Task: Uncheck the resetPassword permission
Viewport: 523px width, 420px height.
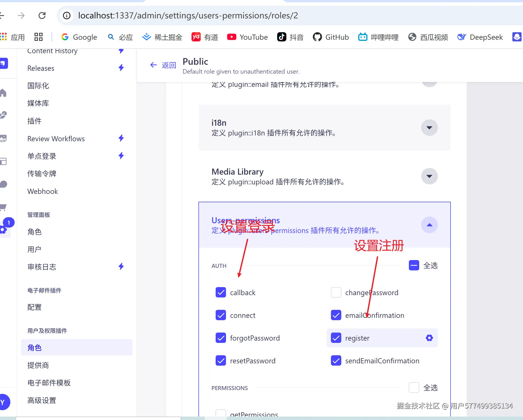Action: [x=221, y=360]
